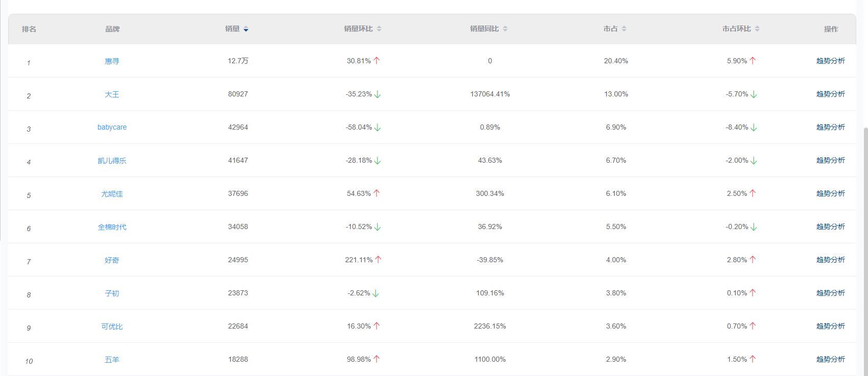Click the 操作 column header
This screenshot has height=376, width=868.
(x=831, y=29)
